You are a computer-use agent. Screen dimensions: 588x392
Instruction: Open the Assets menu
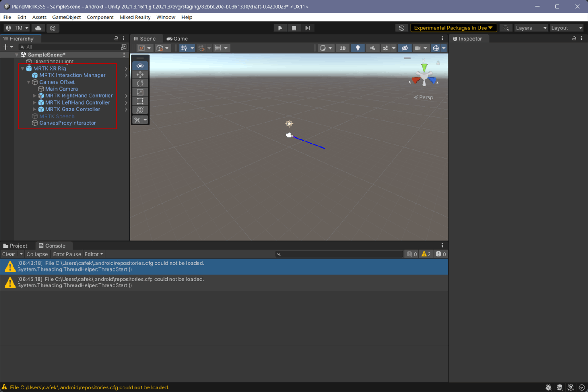coord(39,17)
